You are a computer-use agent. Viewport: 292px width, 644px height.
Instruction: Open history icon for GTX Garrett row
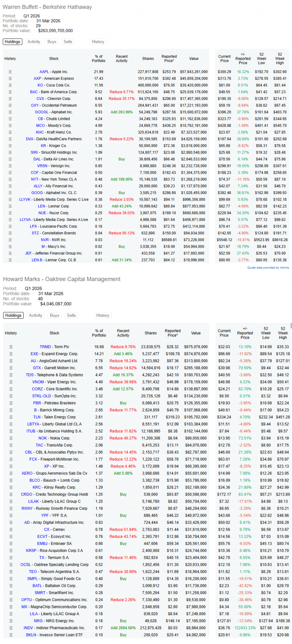[11, 368]
